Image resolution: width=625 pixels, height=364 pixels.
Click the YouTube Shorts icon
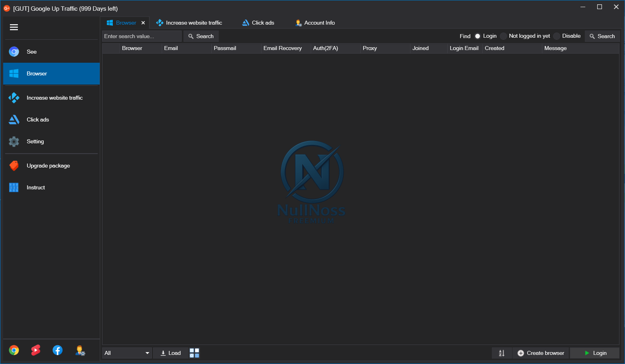coord(36,350)
